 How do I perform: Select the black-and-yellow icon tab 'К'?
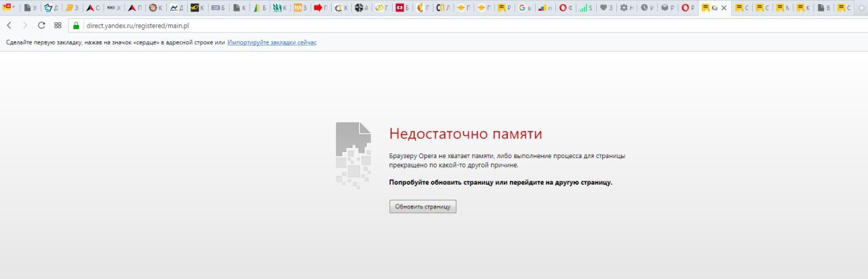(x=197, y=8)
